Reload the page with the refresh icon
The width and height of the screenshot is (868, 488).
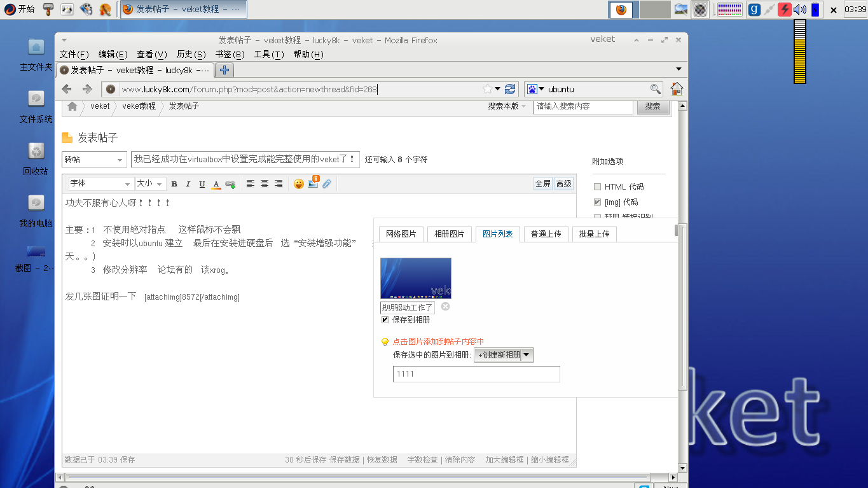pos(510,89)
